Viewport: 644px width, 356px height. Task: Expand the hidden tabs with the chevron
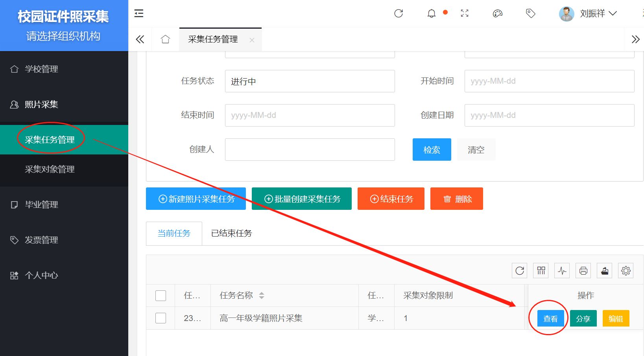[635, 39]
